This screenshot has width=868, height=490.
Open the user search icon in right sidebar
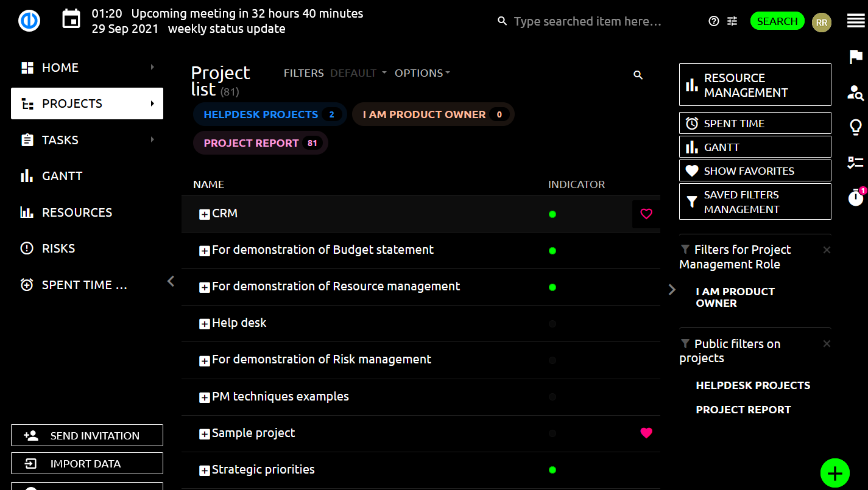point(856,93)
